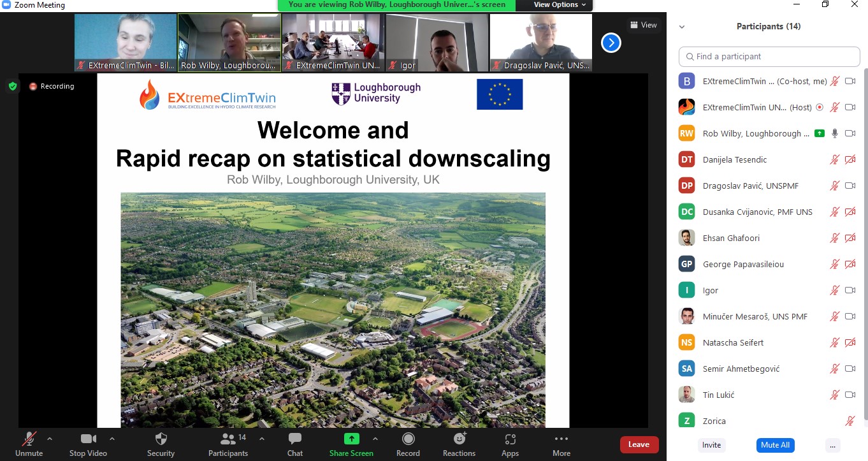This screenshot has height=461, width=868.
Task: Stop Video camera toggle
Action: click(x=88, y=439)
